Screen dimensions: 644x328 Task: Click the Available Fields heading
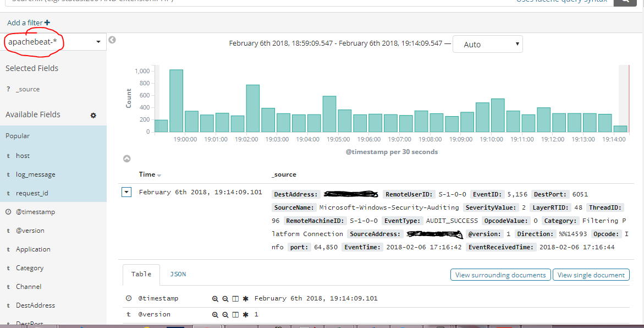[33, 114]
